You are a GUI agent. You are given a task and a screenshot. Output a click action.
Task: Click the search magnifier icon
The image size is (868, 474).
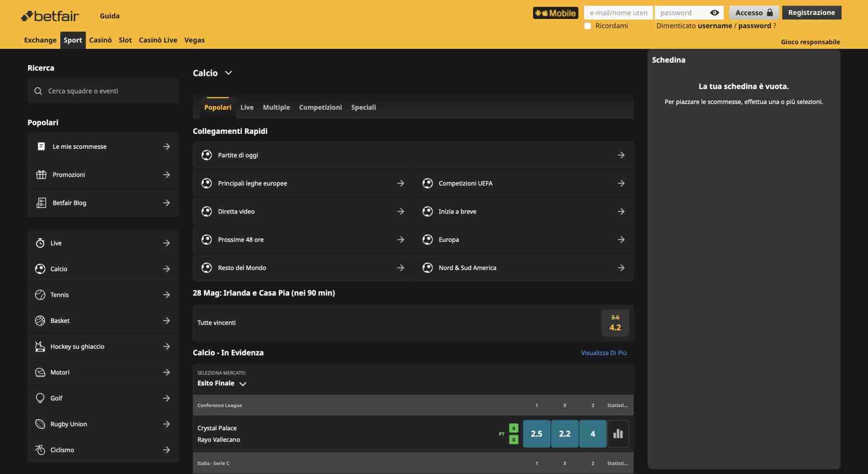[38, 91]
